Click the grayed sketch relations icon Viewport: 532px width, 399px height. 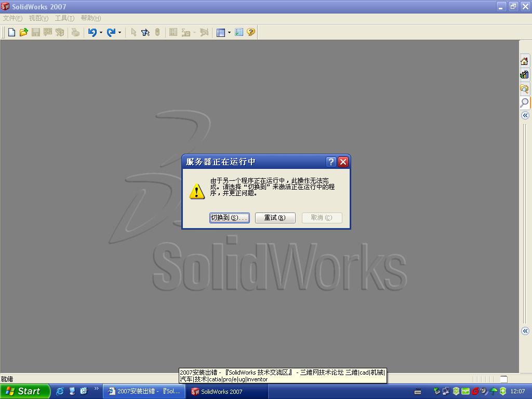(x=204, y=32)
